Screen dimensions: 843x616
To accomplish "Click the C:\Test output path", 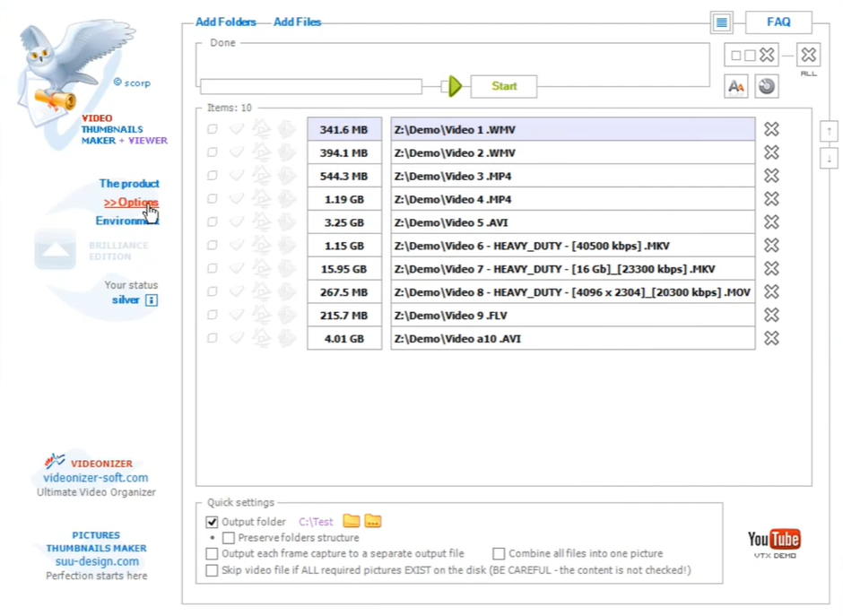I will coord(316,522).
